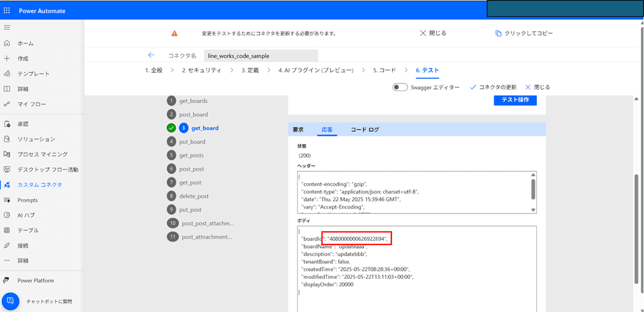Go to step 4. AI プラグイン (プレビュー)
The image size is (644, 312).
coord(316,70)
